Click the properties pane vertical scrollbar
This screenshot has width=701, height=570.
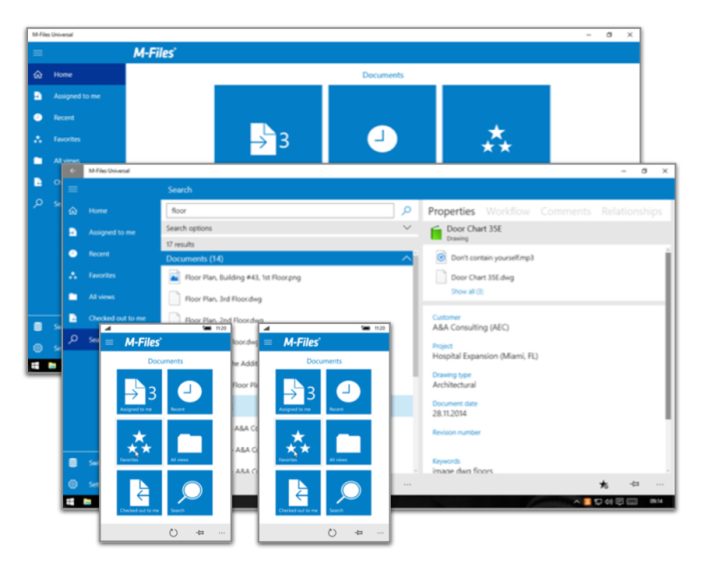[x=668, y=335]
